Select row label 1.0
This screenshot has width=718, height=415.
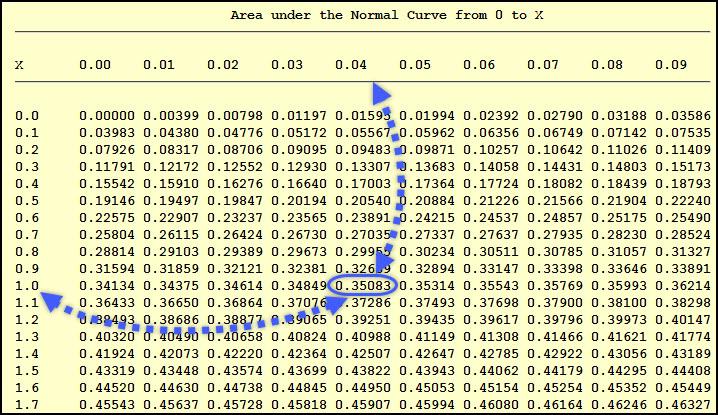27,284
